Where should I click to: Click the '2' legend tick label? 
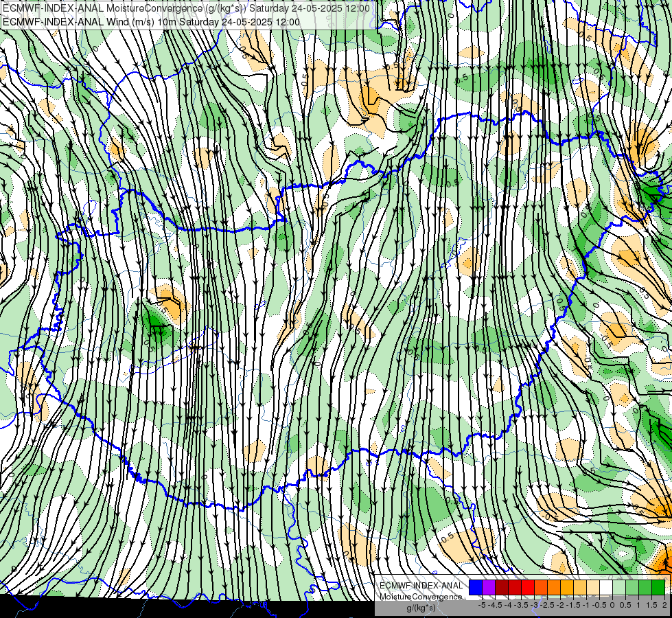coord(664,605)
